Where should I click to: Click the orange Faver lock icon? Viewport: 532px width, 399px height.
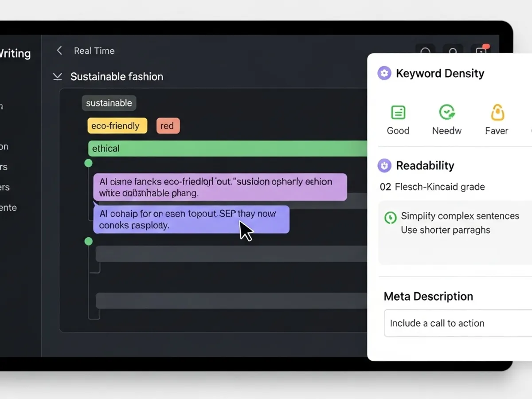click(497, 112)
